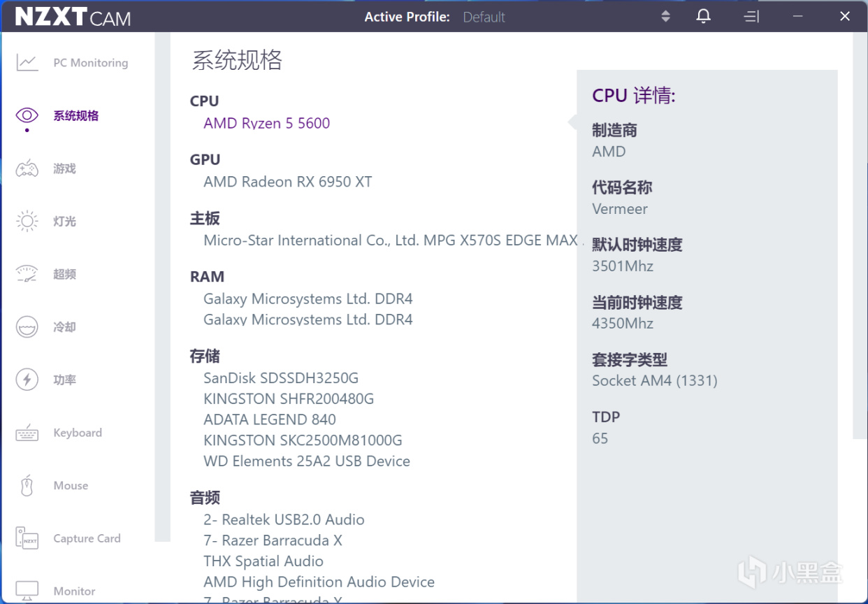The image size is (868, 604).
Task: Open the Keyboard icon in sidebar
Action: [27, 433]
